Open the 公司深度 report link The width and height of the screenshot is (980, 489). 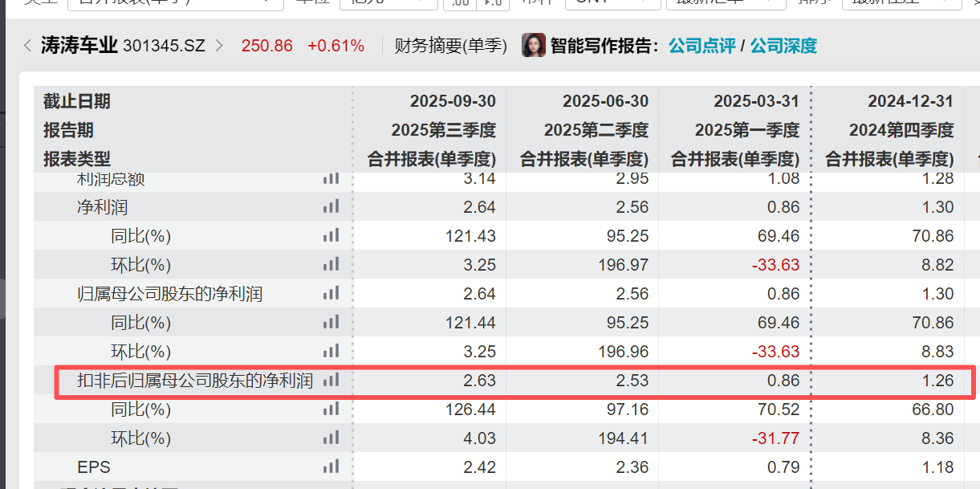(783, 46)
